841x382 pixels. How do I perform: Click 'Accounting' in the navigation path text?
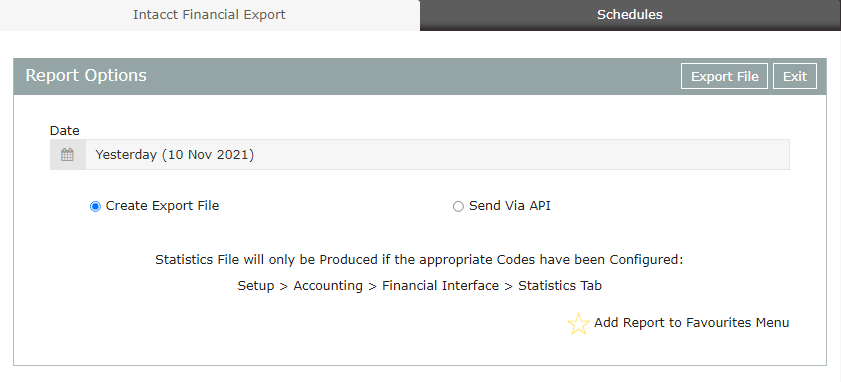click(x=328, y=285)
